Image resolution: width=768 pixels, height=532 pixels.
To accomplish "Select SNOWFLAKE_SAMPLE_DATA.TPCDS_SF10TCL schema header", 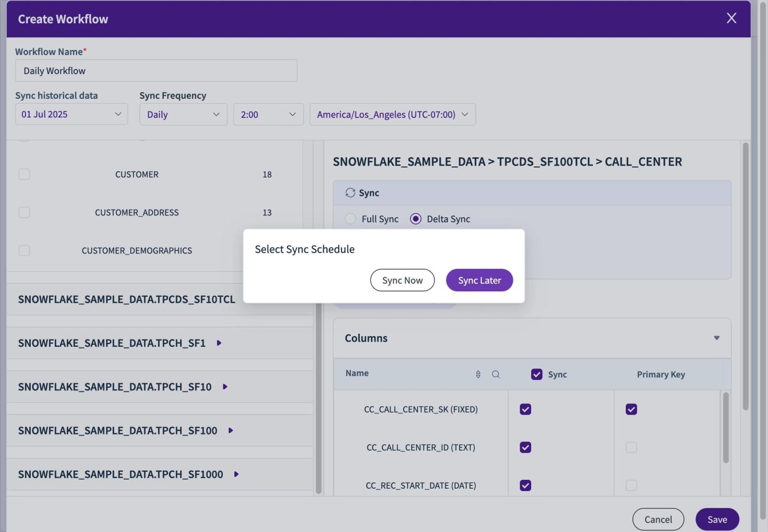I will pyautogui.click(x=127, y=299).
